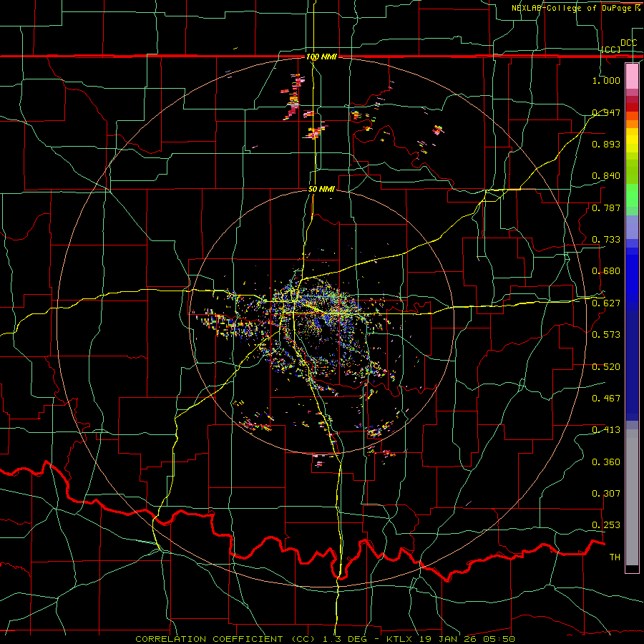
Task: Click the [CC] product label
Action: coord(611,49)
